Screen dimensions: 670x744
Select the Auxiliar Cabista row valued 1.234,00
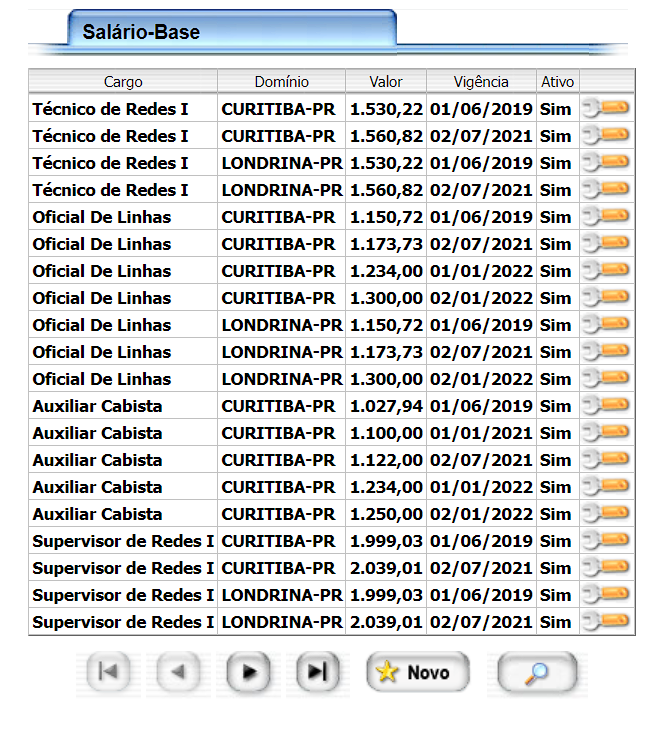97,487
